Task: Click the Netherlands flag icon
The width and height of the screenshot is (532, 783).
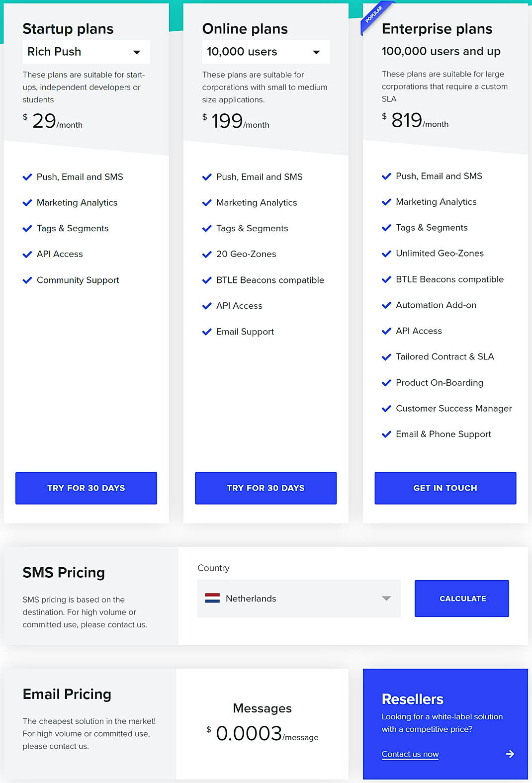Action: (212, 598)
